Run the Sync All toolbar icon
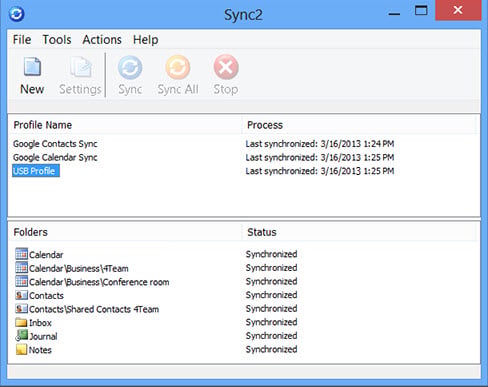Screen dimensions: 488x387 [x=178, y=68]
